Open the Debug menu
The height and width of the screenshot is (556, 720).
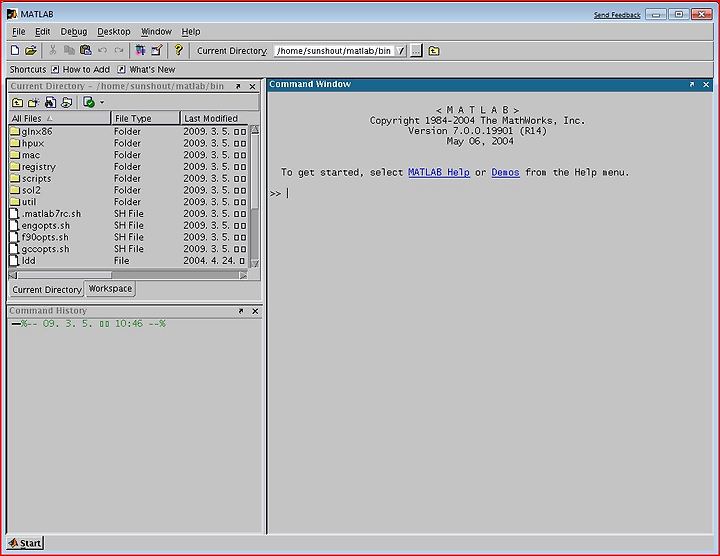coord(73,32)
